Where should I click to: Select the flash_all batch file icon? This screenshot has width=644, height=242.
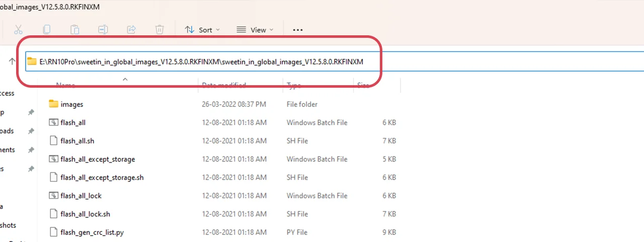[x=54, y=123]
